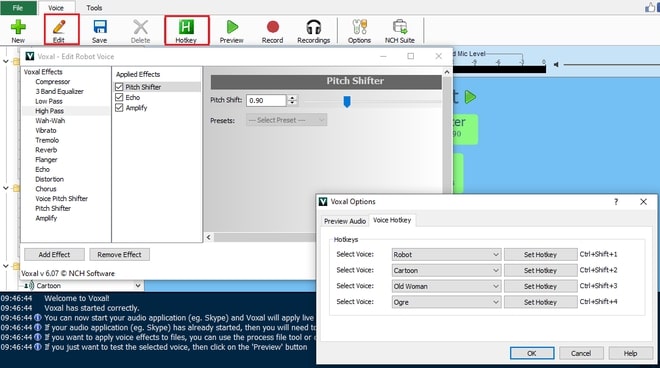Click the green play arrow in blue panel
The height and width of the screenshot is (368, 660).
[x=470, y=97]
